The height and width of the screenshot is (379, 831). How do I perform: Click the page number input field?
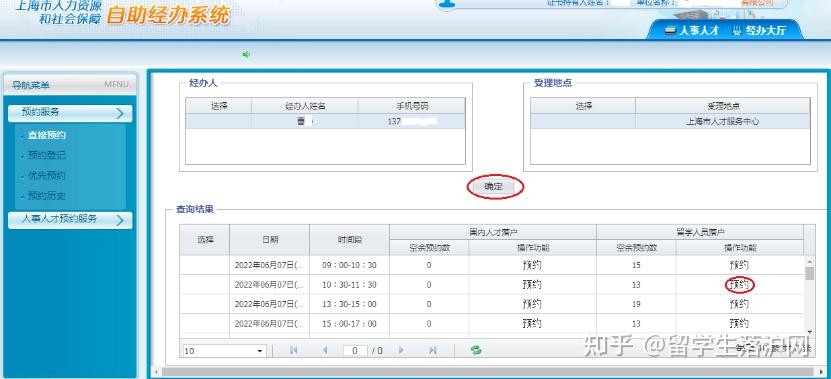coord(355,350)
